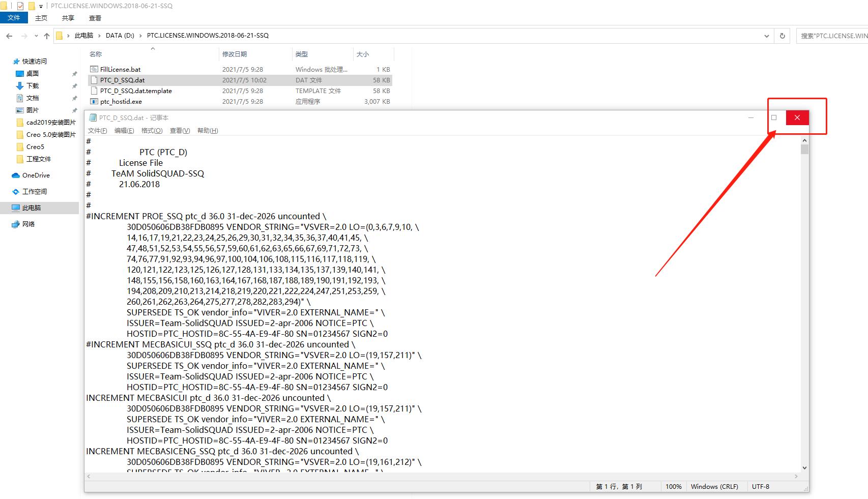Open 文档 in the navigation pane
The image size is (868, 499).
tap(33, 98)
